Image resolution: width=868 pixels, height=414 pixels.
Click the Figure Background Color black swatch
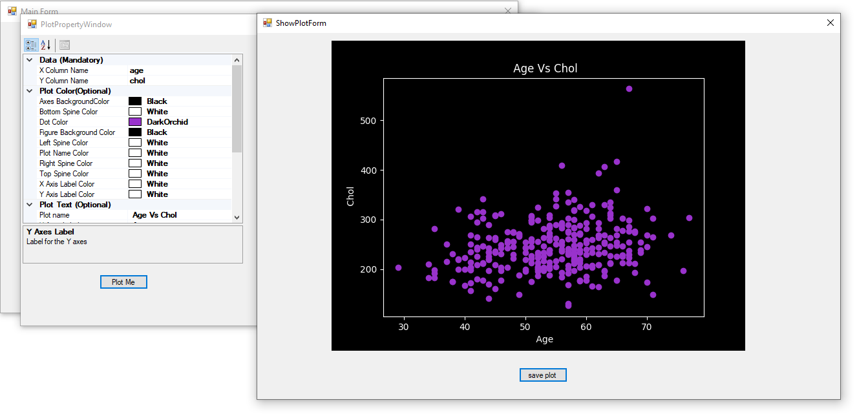point(135,132)
